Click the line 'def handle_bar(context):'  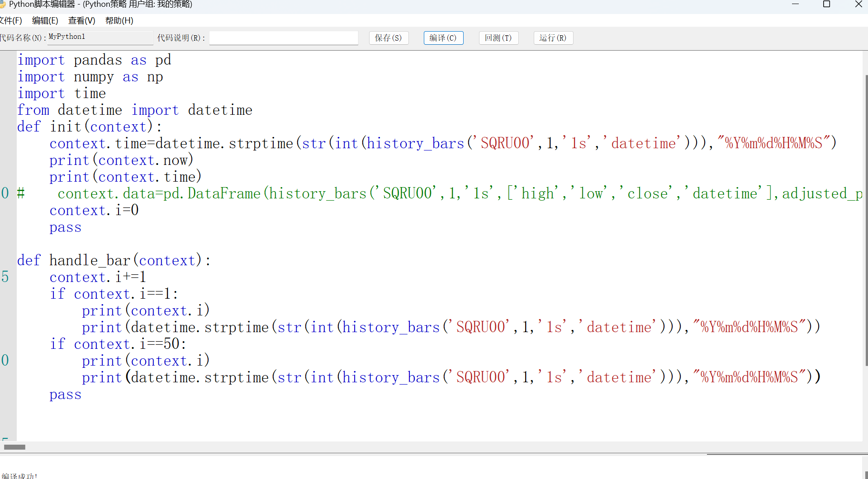pos(114,261)
